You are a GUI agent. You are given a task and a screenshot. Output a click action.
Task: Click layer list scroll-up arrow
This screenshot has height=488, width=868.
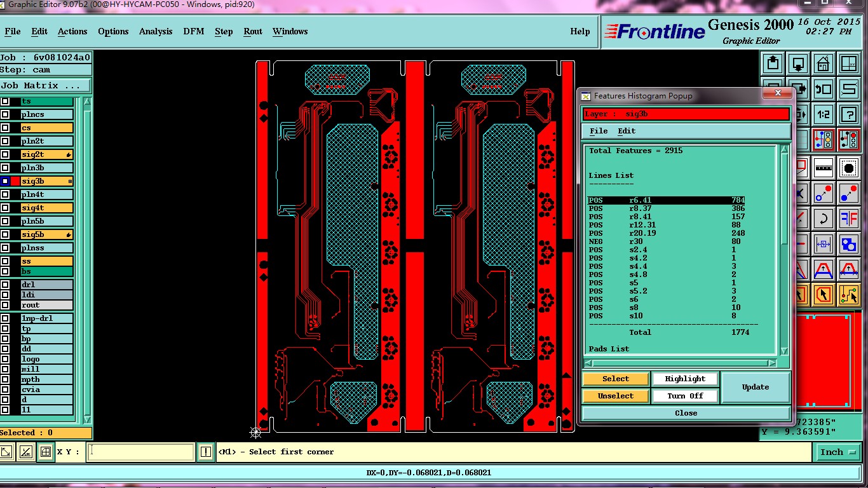[x=87, y=102]
